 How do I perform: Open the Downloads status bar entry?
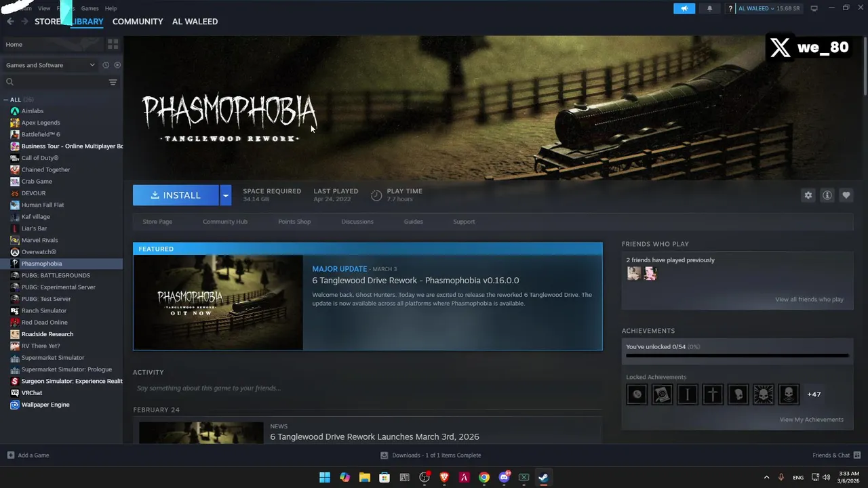click(x=431, y=455)
